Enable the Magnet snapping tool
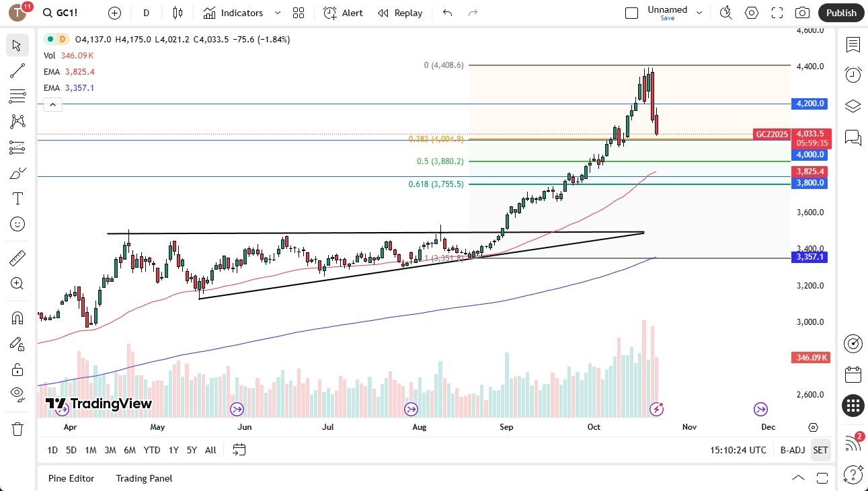 pyautogui.click(x=17, y=317)
